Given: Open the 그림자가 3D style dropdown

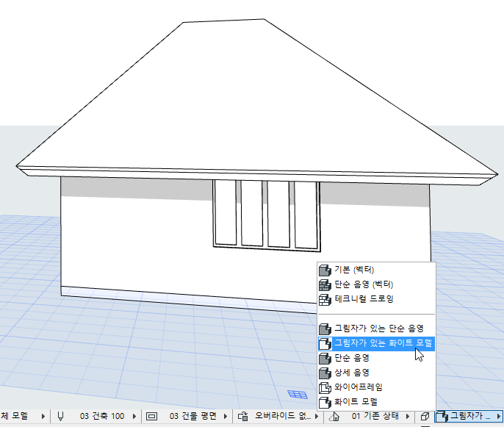Looking at the screenshot, I should 469,417.
